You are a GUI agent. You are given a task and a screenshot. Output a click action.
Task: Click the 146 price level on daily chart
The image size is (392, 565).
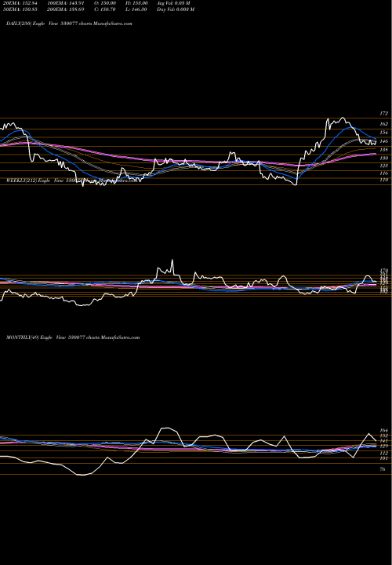pos(383,141)
